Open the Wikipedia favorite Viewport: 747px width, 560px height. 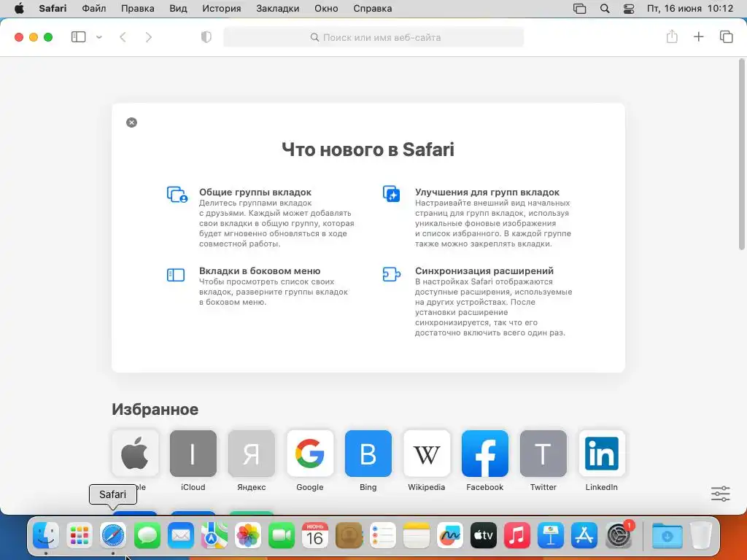pyautogui.click(x=426, y=454)
